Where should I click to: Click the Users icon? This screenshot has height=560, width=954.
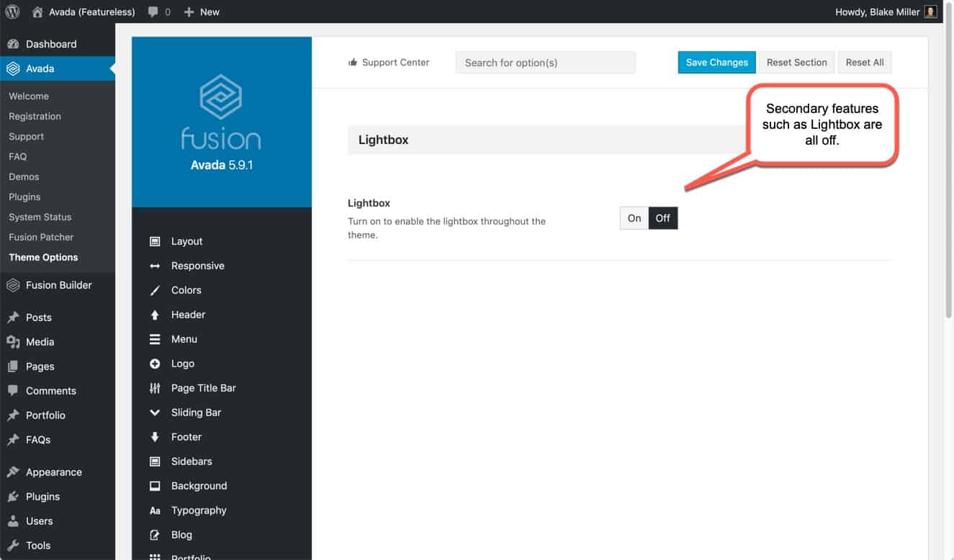tap(13, 521)
